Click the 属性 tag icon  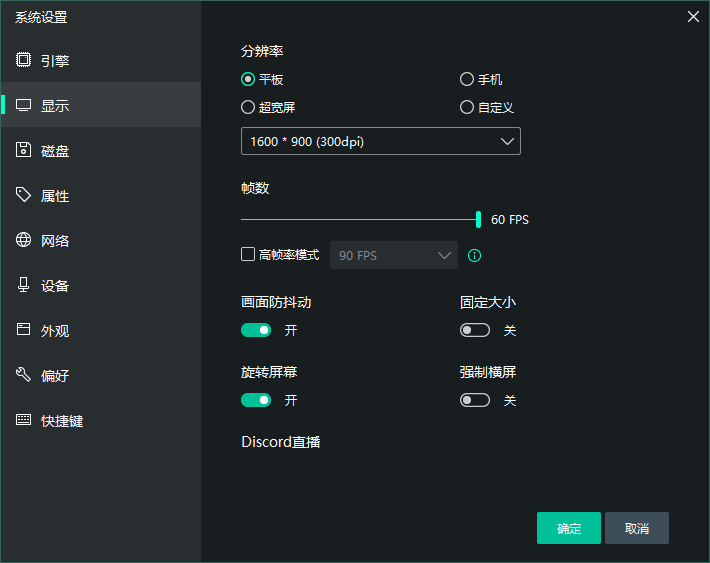pyautogui.click(x=23, y=195)
